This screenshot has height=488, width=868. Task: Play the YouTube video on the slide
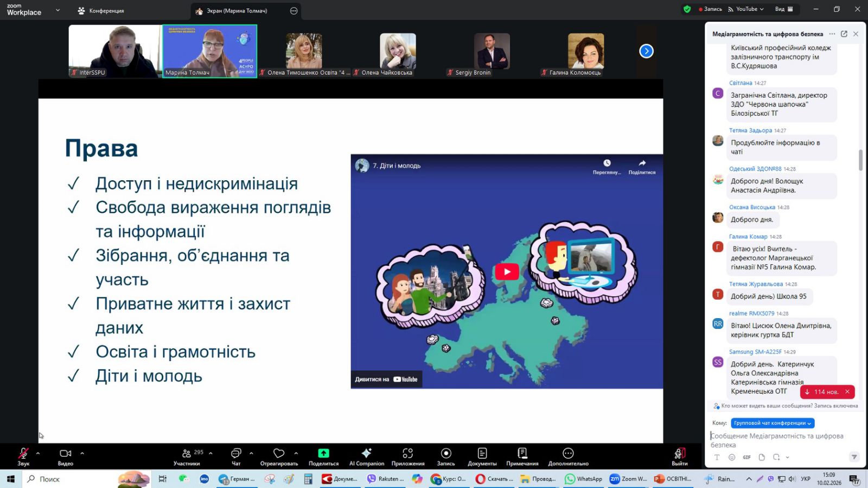(x=506, y=272)
